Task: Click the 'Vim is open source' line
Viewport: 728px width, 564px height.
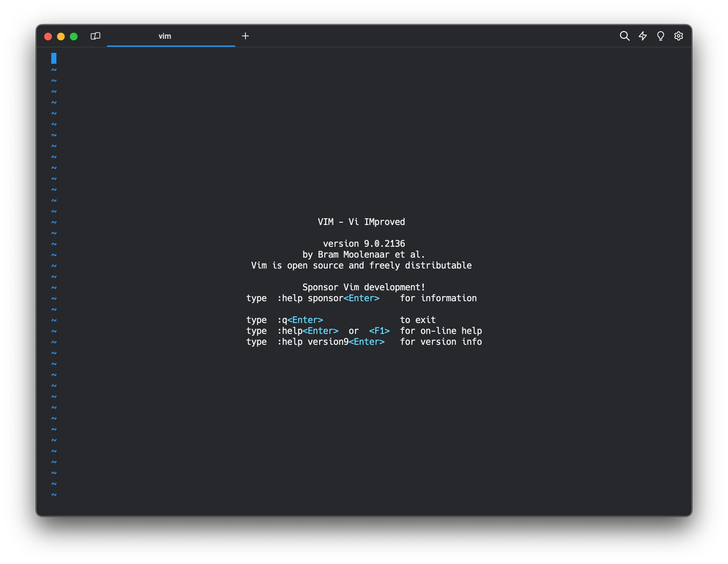Action: point(361,266)
